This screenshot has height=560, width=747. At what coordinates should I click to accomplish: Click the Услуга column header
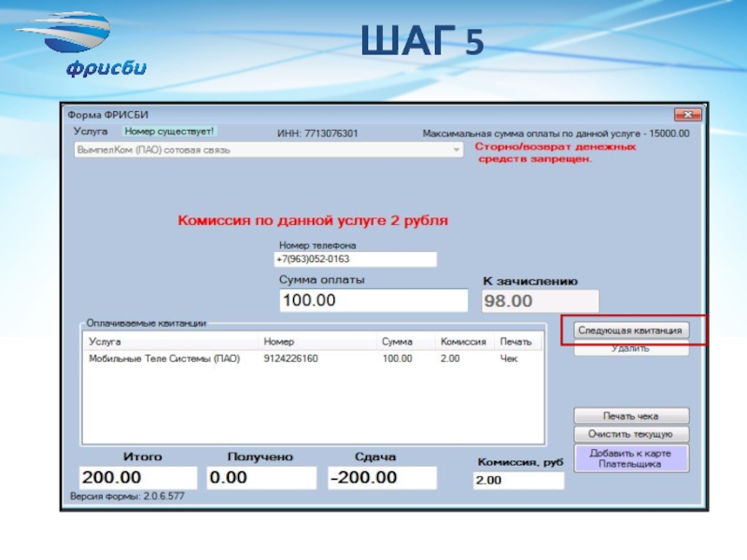(x=172, y=342)
